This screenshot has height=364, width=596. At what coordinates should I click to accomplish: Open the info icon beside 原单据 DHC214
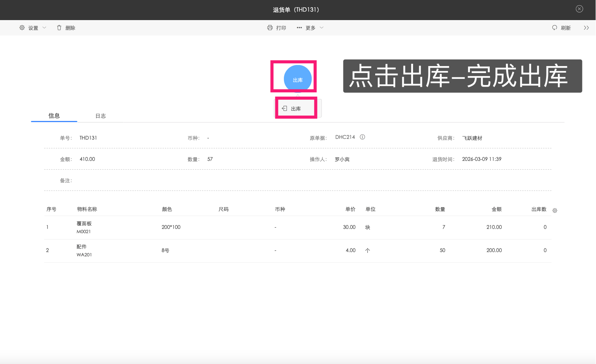coord(362,137)
